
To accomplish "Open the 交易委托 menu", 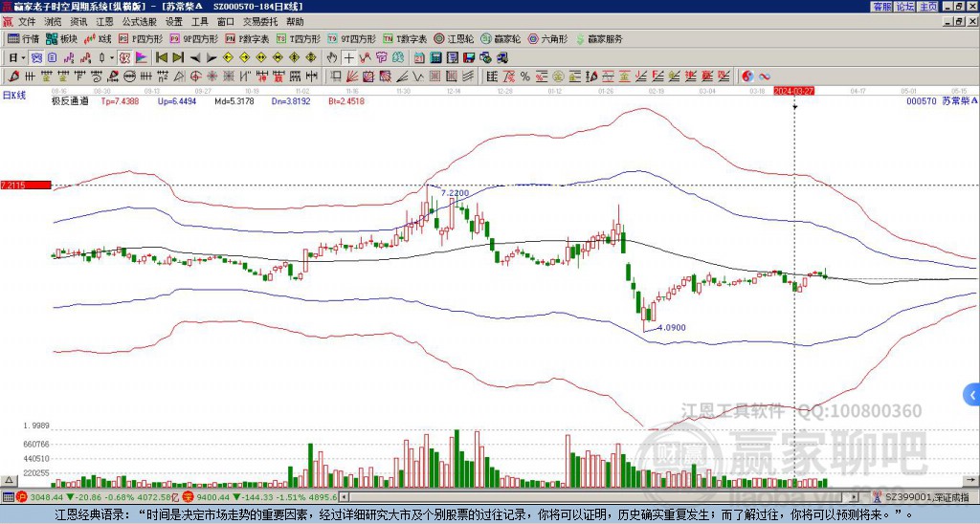I will [x=260, y=22].
